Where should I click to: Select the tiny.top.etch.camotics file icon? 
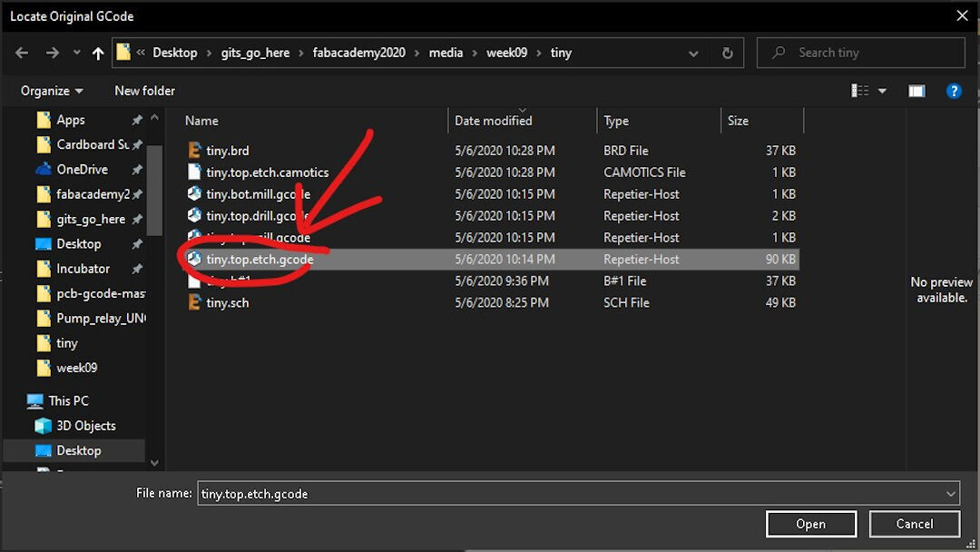click(194, 172)
